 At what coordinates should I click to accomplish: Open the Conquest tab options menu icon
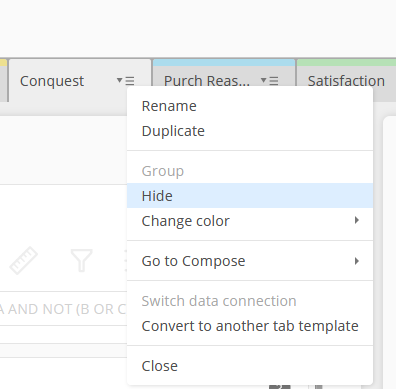pyautogui.click(x=126, y=80)
